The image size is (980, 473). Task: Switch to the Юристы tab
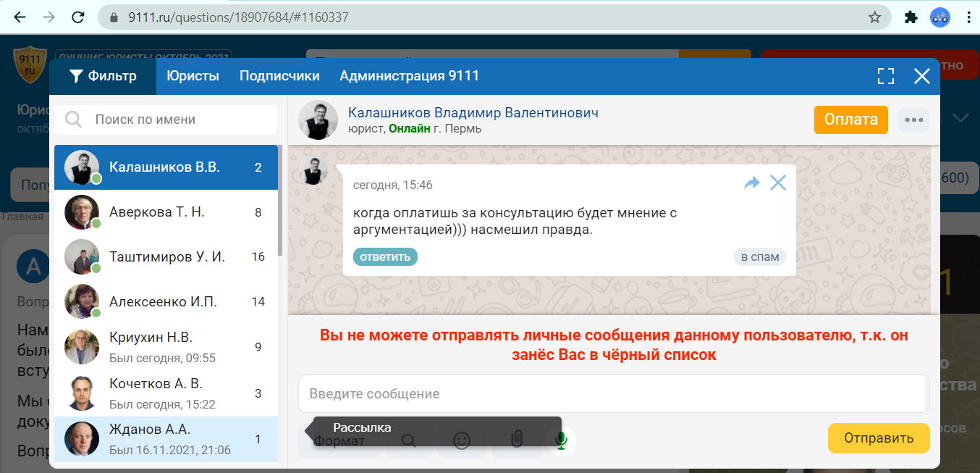pyautogui.click(x=193, y=76)
